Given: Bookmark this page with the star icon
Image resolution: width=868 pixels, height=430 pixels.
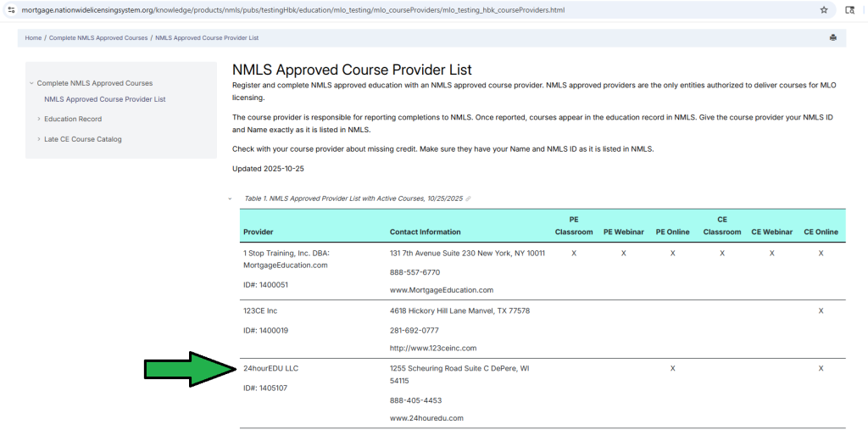Looking at the screenshot, I should (x=824, y=10).
